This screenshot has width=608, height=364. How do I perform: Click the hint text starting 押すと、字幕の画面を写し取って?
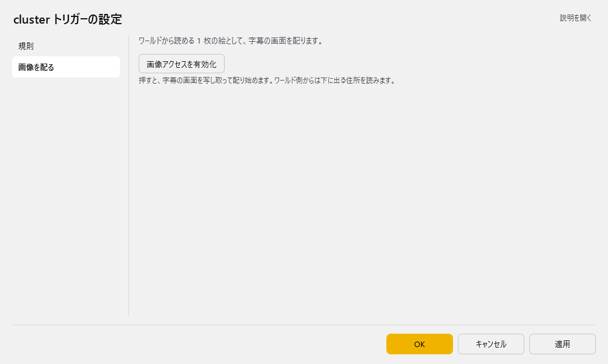[x=267, y=81]
